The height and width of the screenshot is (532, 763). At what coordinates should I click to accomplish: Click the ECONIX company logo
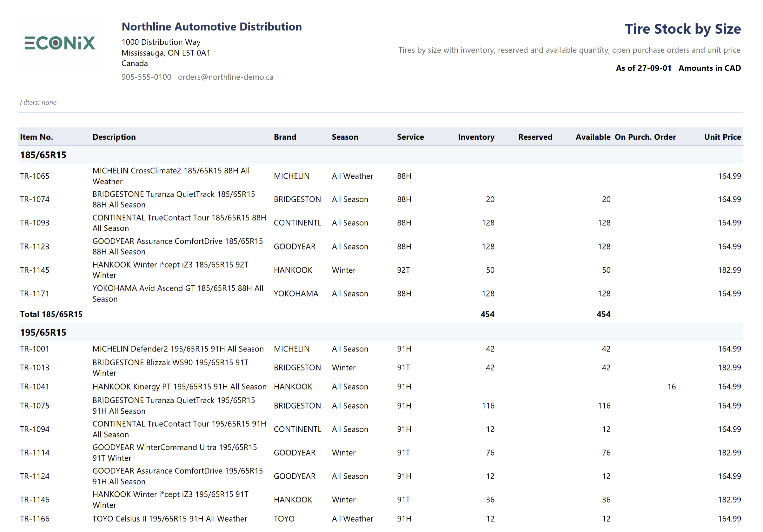pos(60,43)
